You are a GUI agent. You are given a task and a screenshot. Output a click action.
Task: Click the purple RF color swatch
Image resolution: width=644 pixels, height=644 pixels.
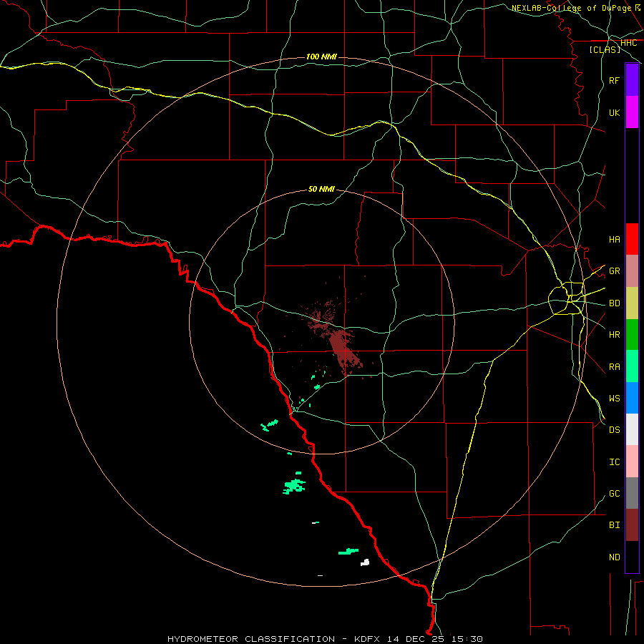click(632, 80)
